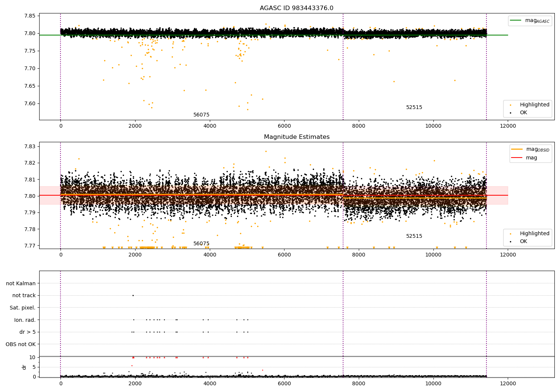Click the "dr > 5" row label

(x=28, y=332)
